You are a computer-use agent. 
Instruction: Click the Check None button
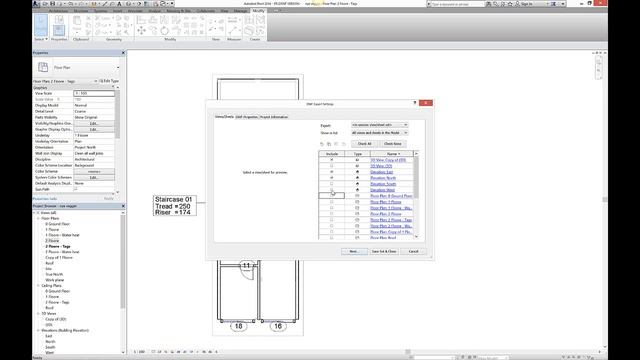point(393,144)
